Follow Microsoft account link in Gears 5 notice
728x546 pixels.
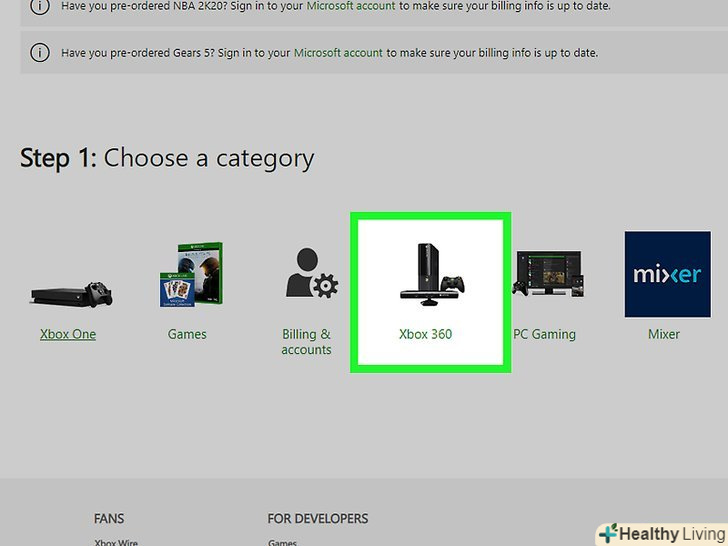338,53
